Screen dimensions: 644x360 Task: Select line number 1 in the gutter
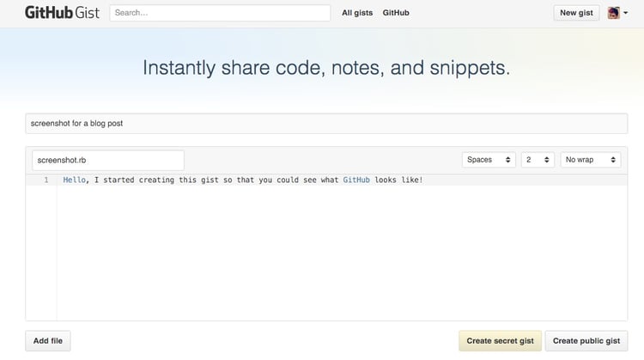click(x=46, y=180)
